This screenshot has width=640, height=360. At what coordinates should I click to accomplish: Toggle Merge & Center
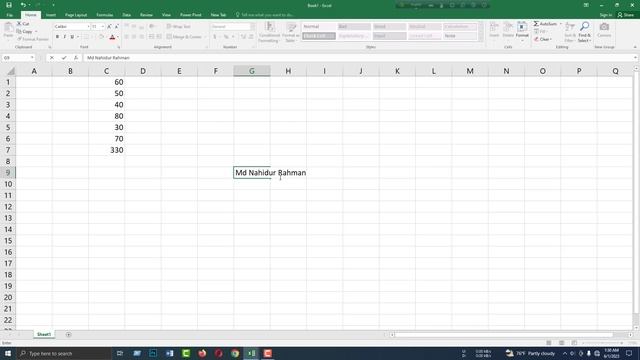click(x=184, y=37)
